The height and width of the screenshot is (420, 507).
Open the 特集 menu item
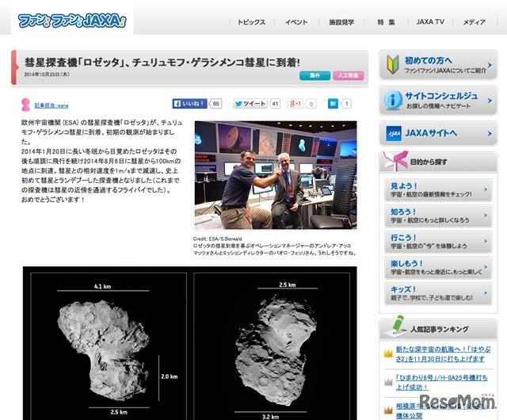[x=386, y=22]
